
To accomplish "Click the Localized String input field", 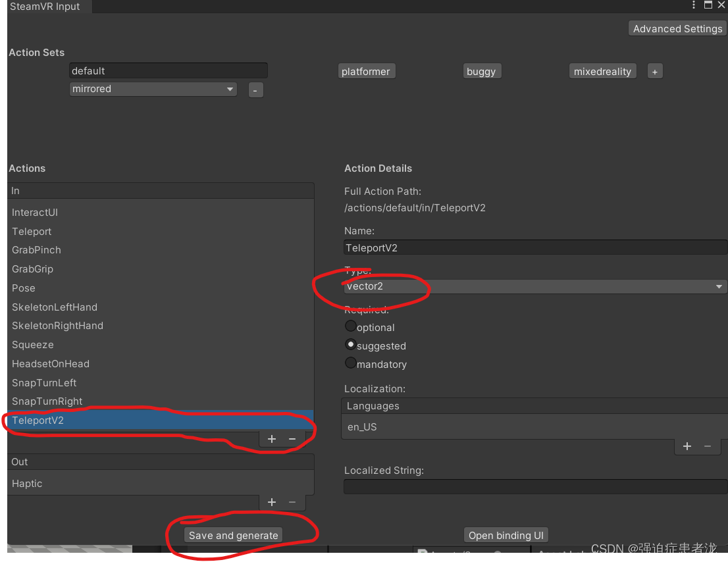I will point(533,486).
